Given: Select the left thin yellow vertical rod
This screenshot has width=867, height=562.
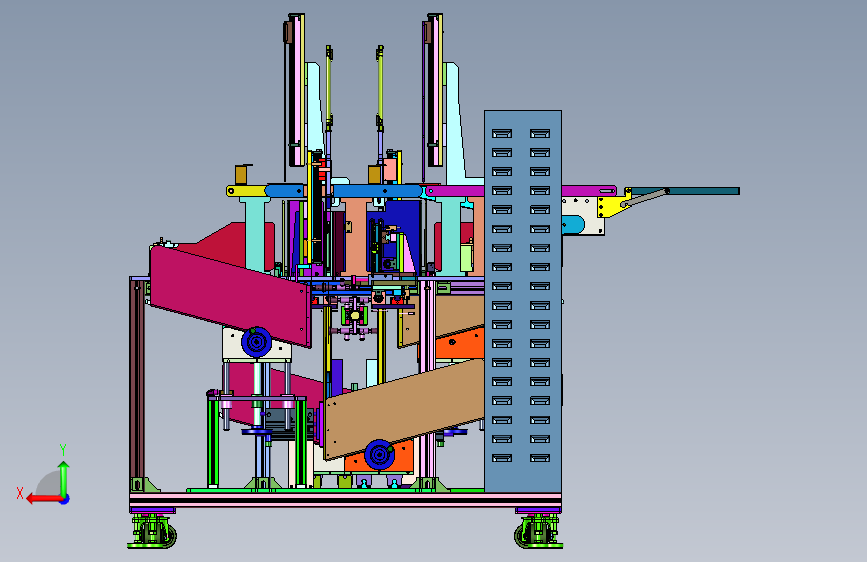Looking at the screenshot, I should point(329,89).
